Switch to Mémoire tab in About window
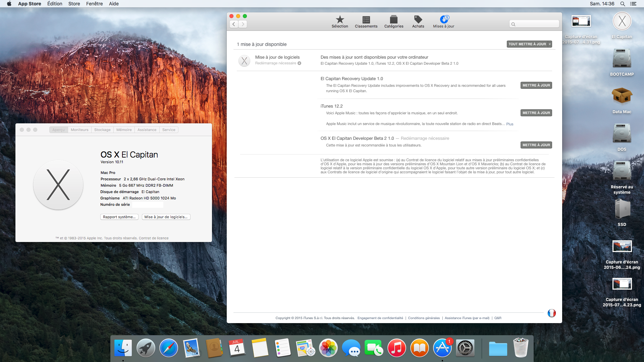The width and height of the screenshot is (644, 362). pos(124,130)
